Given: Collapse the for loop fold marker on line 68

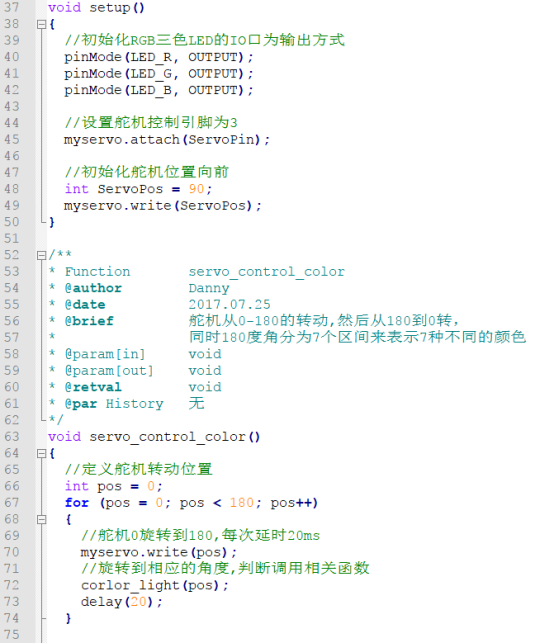Looking at the screenshot, I should click(x=41, y=520).
